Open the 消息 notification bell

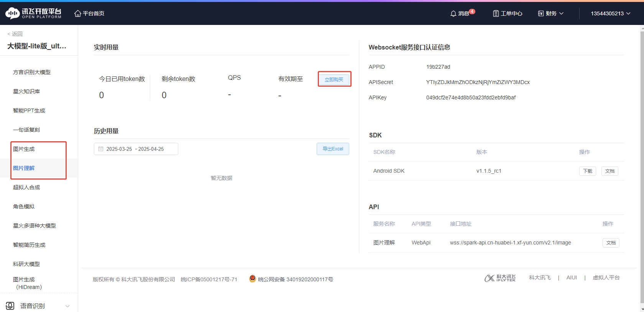tap(453, 13)
